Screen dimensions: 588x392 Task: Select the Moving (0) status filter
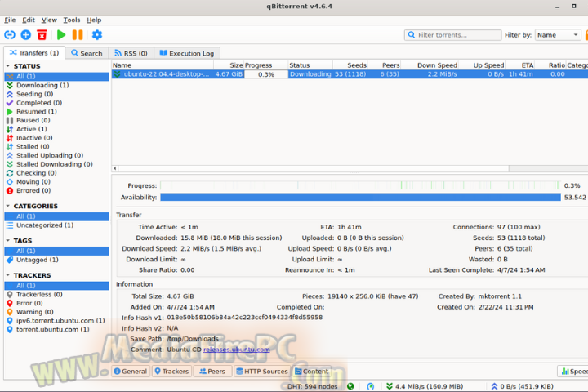pyautogui.click(x=57, y=181)
